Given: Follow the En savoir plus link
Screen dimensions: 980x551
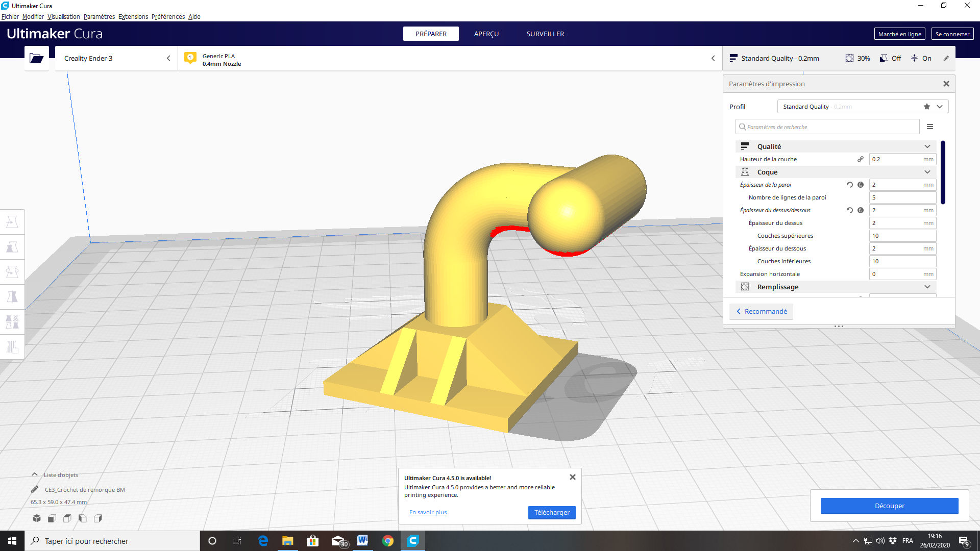Looking at the screenshot, I should coord(428,512).
